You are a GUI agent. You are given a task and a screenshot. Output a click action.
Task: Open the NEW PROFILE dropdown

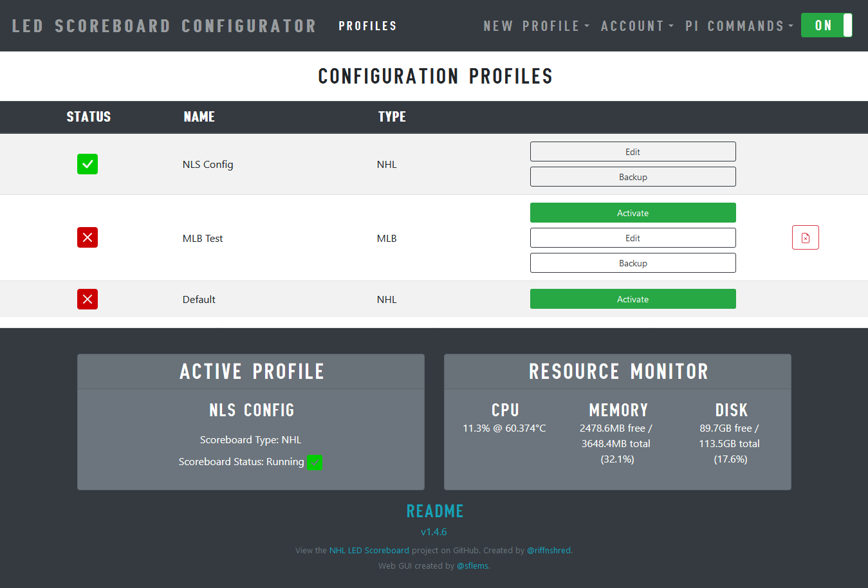(535, 26)
